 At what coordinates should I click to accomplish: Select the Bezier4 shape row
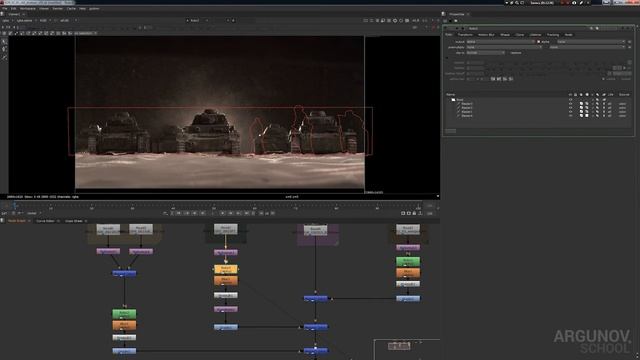pos(465,116)
